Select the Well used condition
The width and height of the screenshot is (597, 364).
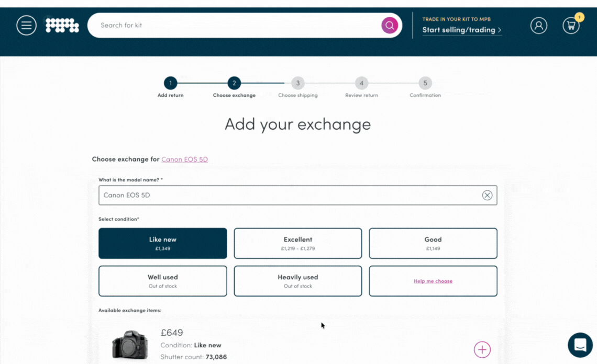[x=162, y=281]
